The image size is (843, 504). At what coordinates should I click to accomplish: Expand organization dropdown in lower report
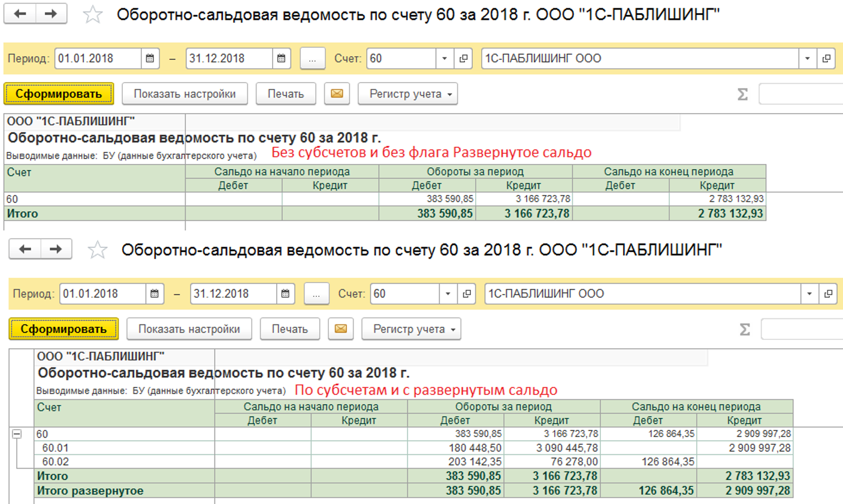coord(809,294)
